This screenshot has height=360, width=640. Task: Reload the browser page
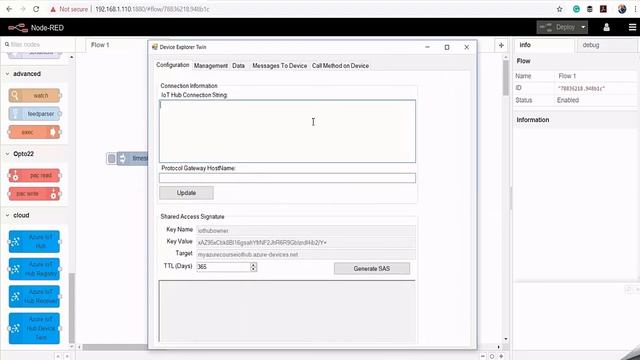pos(36,9)
